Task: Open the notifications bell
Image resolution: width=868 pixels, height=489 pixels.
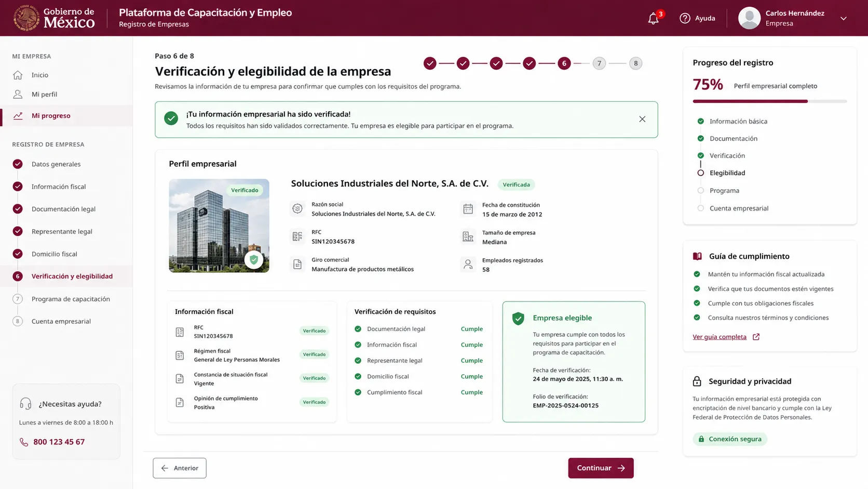Action: [x=653, y=19]
